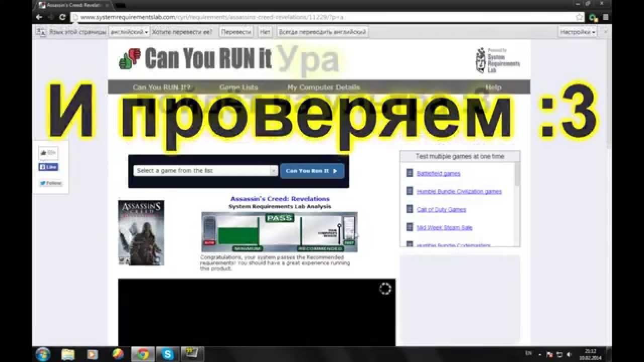
Task: Click the taskbar clock showing 21:12
Action: pyautogui.click(x=590, y=354)
